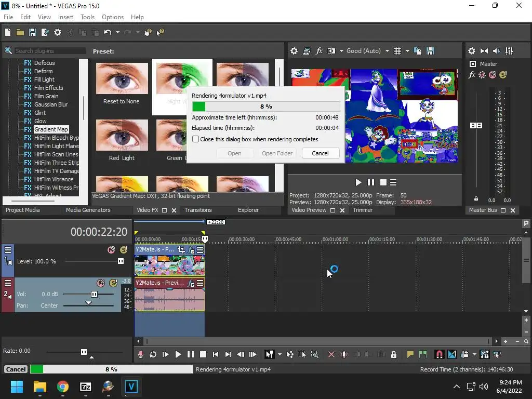Click the Master FX icon in Master Bus
The width and height of the screenshot is (532, 399).
tap(472, 75)
